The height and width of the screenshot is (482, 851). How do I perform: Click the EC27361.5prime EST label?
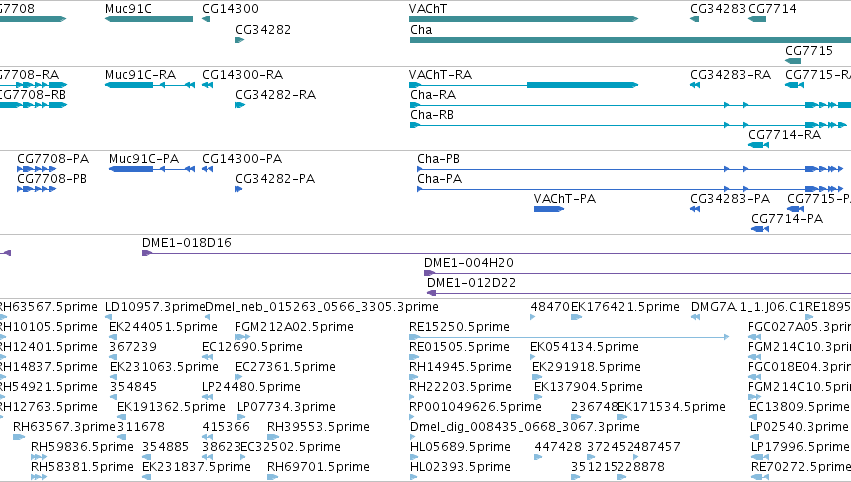pos(285,367)
